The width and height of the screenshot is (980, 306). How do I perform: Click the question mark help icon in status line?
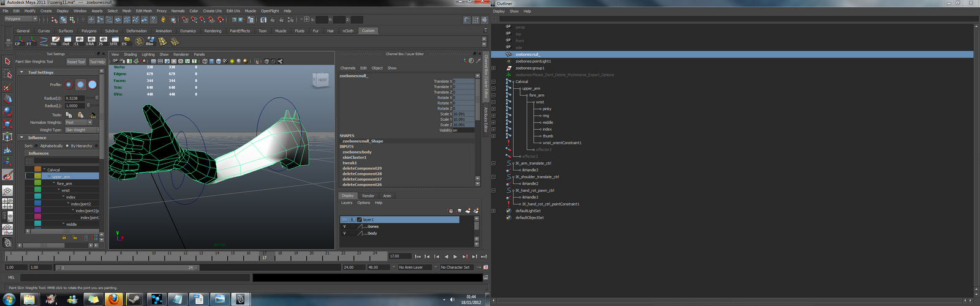point(154,20)
